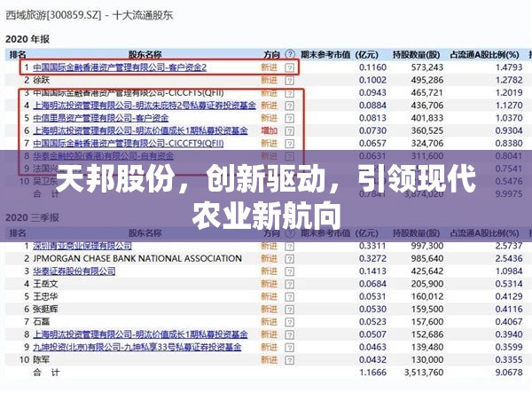Screen dimensions: 532x393
Task: Click the question mark icon next to 增加
Action: (289, 131)
